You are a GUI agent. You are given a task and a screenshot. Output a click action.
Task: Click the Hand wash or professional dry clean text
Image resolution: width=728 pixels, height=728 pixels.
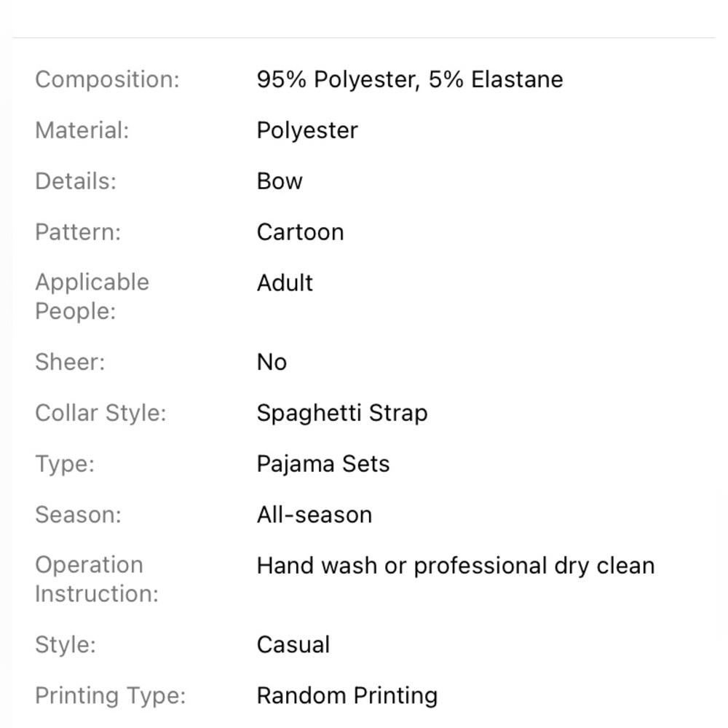[456, 566]
